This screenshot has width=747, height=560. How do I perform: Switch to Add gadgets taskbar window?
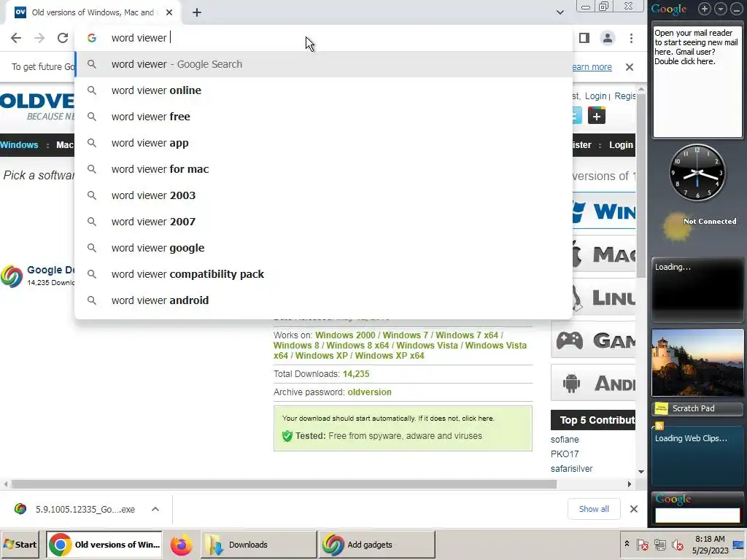tap(376, 545)
